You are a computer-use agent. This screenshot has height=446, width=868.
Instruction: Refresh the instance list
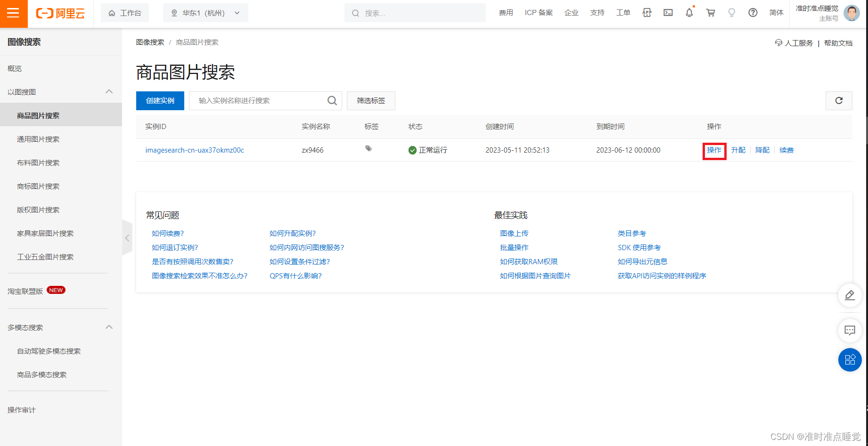tap(839, 100)
